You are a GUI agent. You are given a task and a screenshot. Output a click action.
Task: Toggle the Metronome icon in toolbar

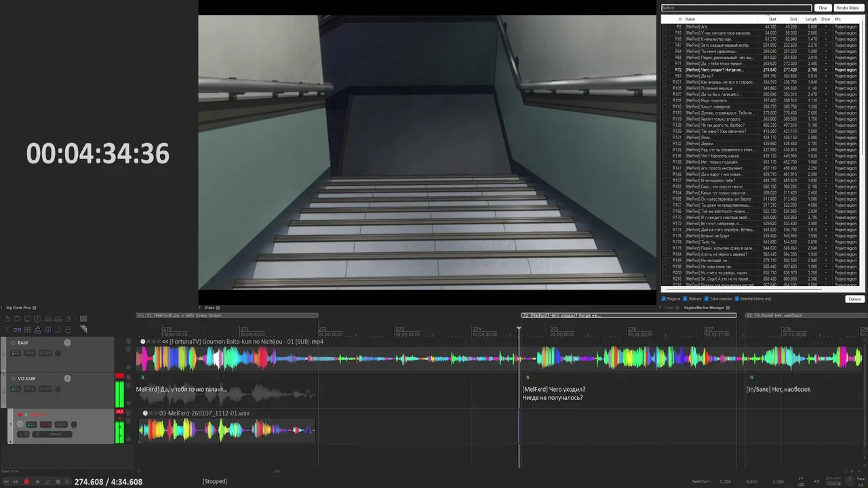(68, 319)
